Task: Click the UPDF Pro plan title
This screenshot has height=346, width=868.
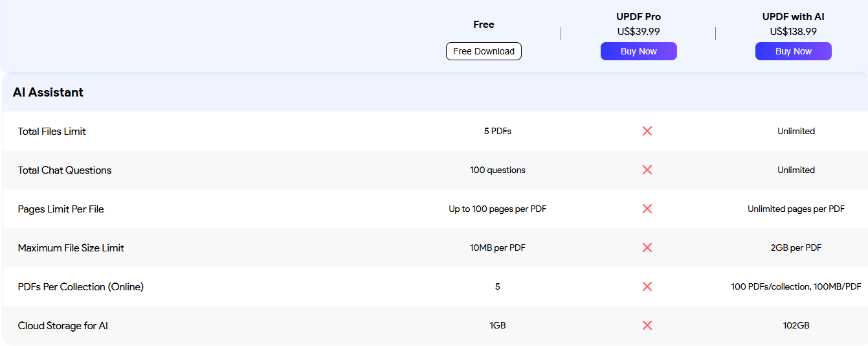Action: (638, 17)
